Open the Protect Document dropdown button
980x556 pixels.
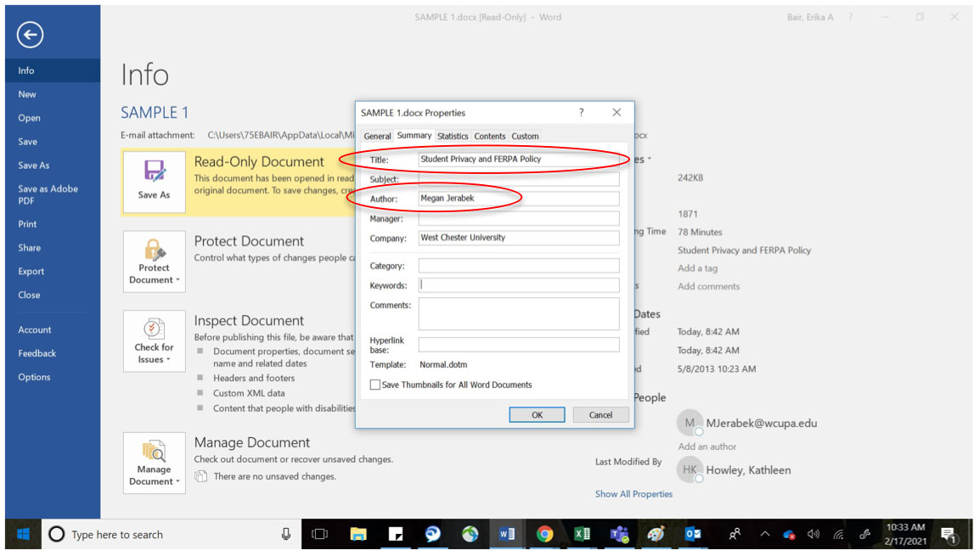[x=154, y=261]
